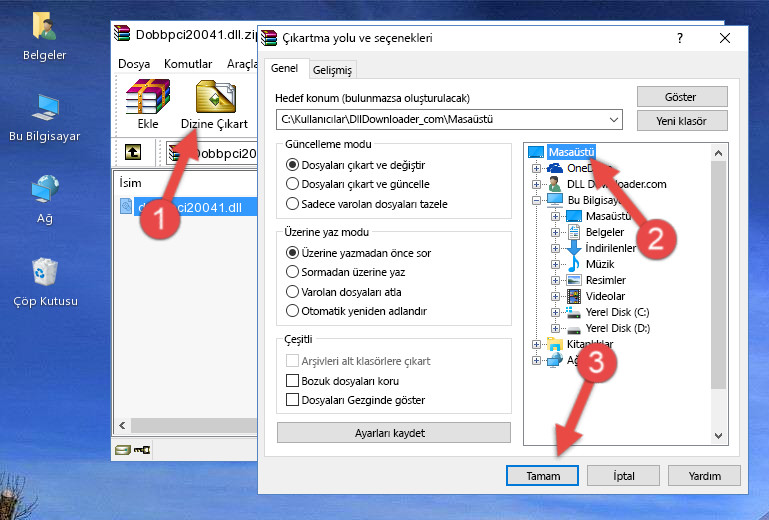Open the Komutlar menu in WinRAR
Viewport: 769px width, 520px height.
pos(188,64)
